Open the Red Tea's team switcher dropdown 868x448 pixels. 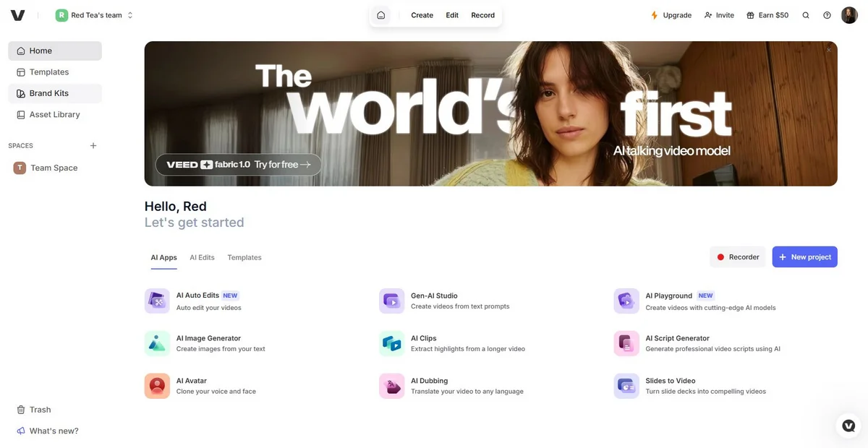95,15
